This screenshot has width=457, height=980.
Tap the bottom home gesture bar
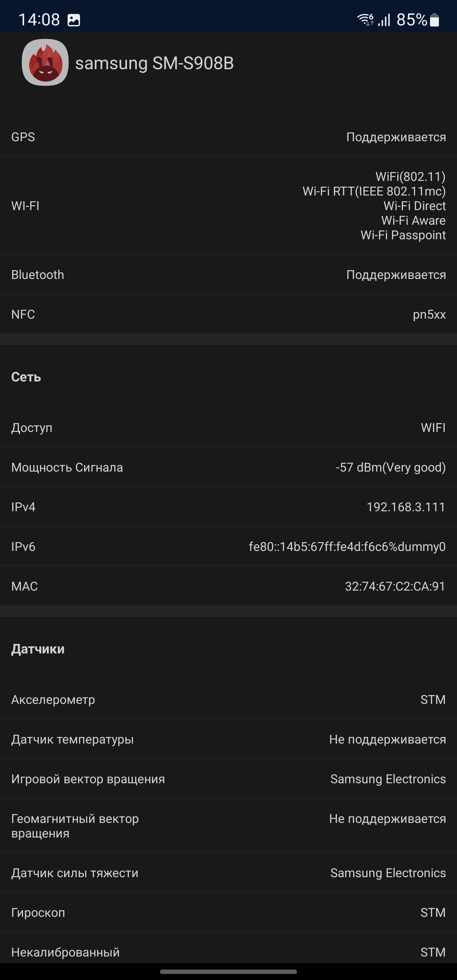click(x=228, y=972)
